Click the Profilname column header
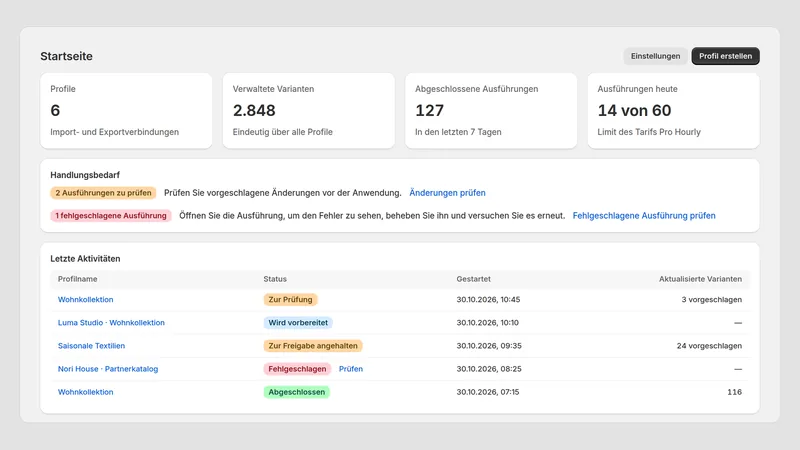 coord(78,279)
